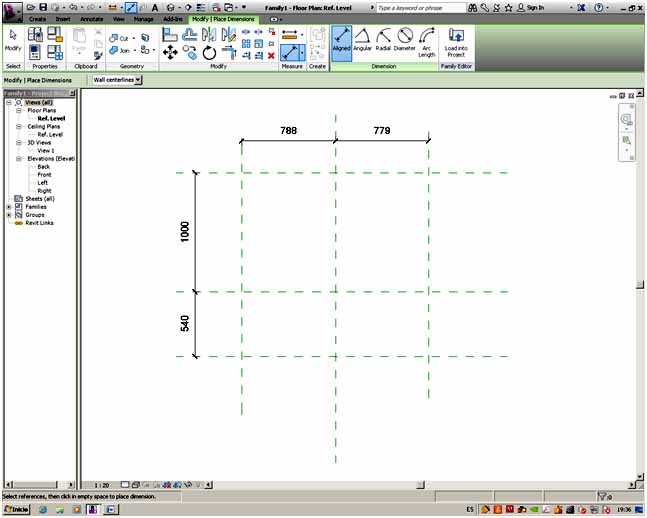Open the Front elevation view
The image size is (647, 518).
[x=45, y=175]
